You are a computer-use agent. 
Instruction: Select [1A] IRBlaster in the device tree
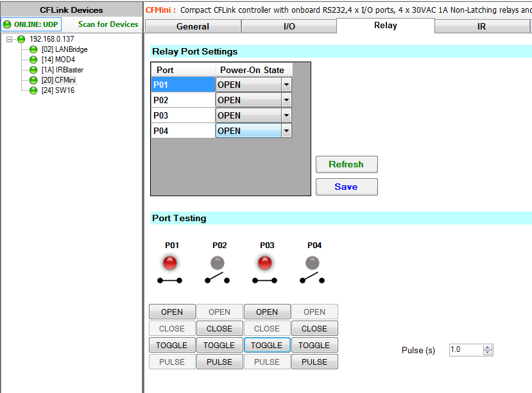62,70
